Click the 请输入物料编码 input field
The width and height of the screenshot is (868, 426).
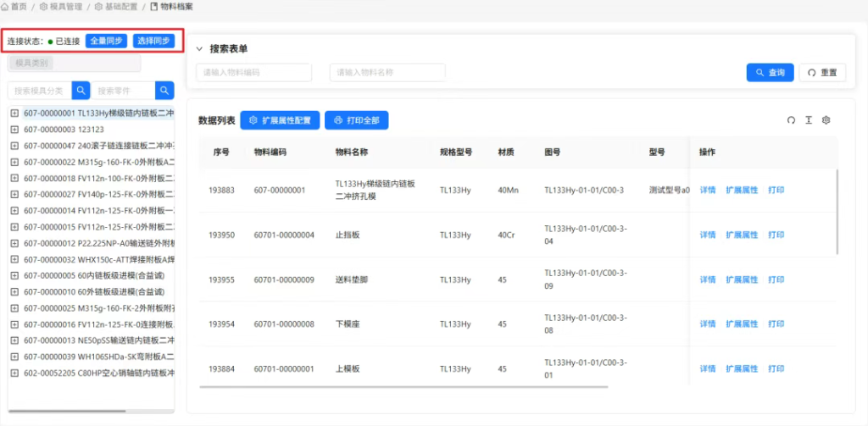coord(253,73)
